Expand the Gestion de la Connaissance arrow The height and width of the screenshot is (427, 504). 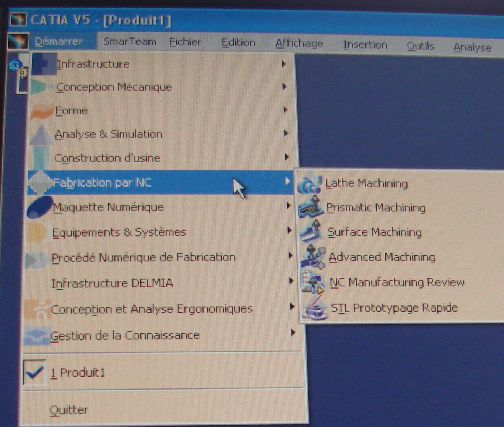pos(293,333)
